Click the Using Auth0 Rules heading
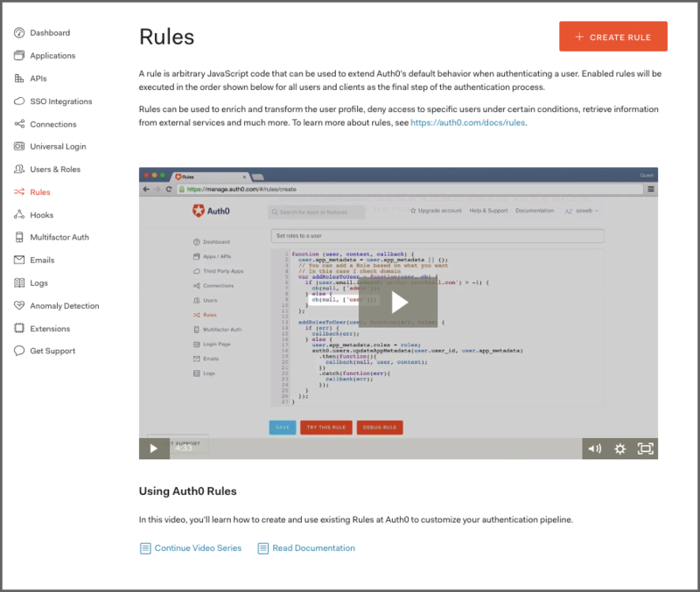The width and height of the screenshot is (700, 592). tap(187, 491)
